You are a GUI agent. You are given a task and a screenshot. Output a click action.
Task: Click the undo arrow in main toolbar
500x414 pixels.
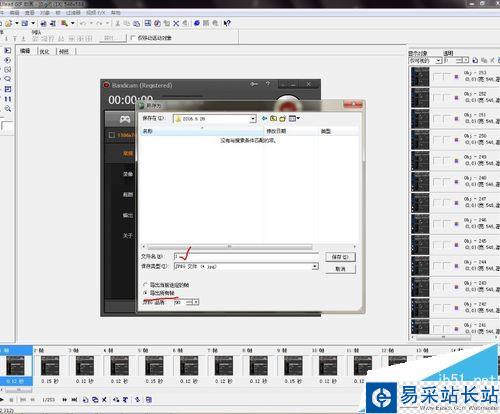click(x=83, y=23)
